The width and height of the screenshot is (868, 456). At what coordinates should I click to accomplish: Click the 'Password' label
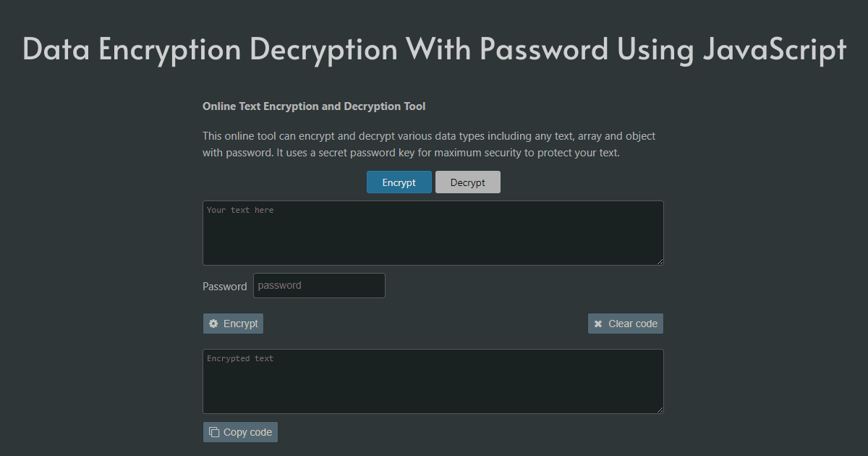point(225,287)
